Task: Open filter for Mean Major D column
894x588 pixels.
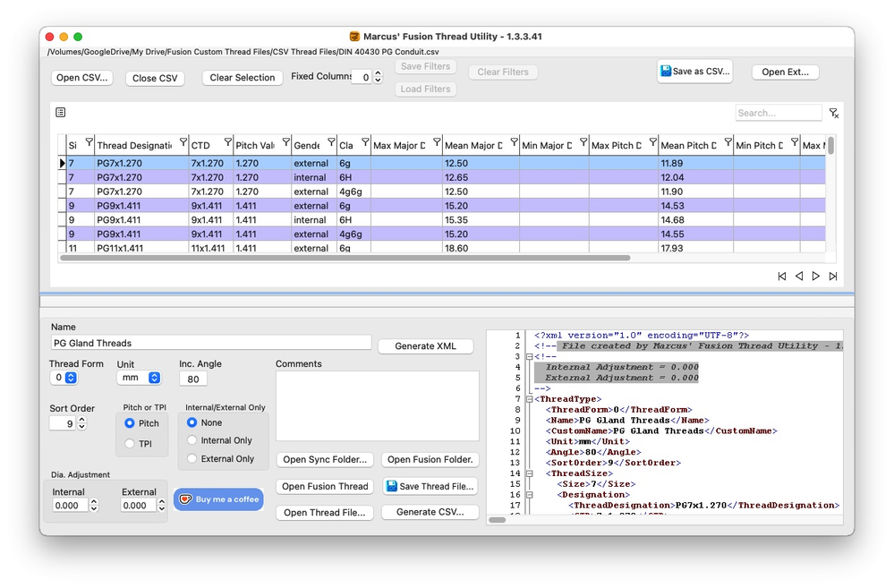Action: point(515,142)
